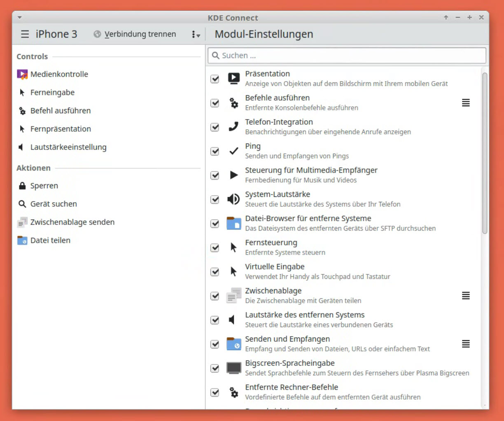504x421 pixels.
Task: Click the Zwischenablage senden clipboard icon
Action: tap(22, 222)
